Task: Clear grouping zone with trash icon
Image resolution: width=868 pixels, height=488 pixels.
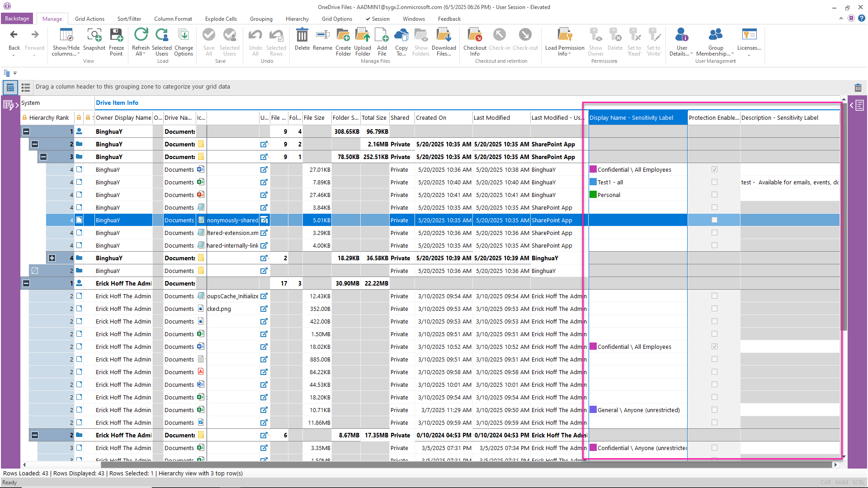Action: (x=858, y=88)
